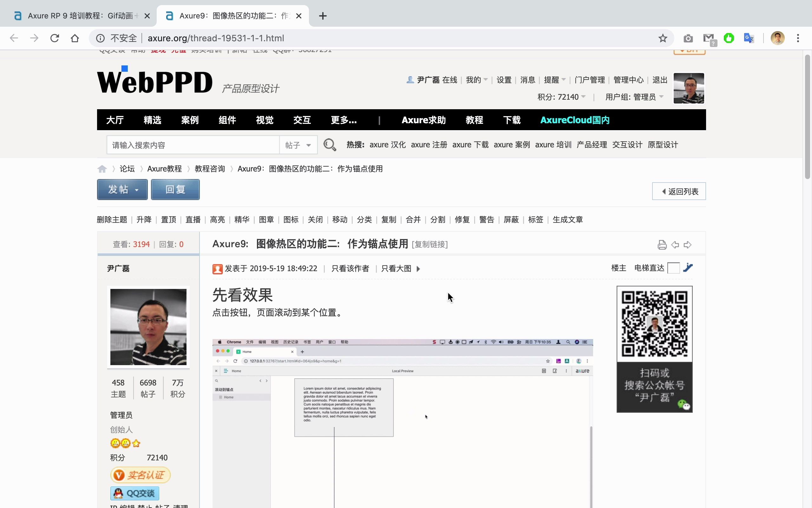Click the browser forward arrow
Viewport: 812px width, 508px height.
pyautogui.click(x=34, y=38)
